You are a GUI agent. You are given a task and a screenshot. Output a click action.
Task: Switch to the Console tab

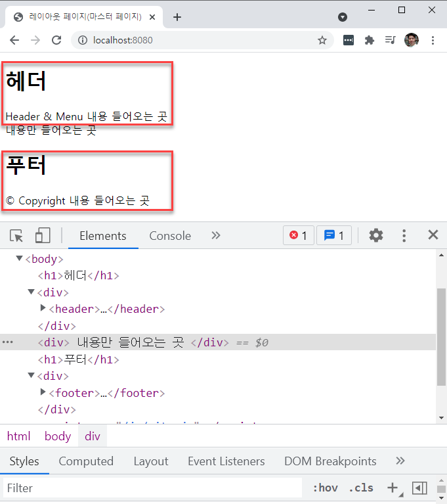tap(170, 236)
